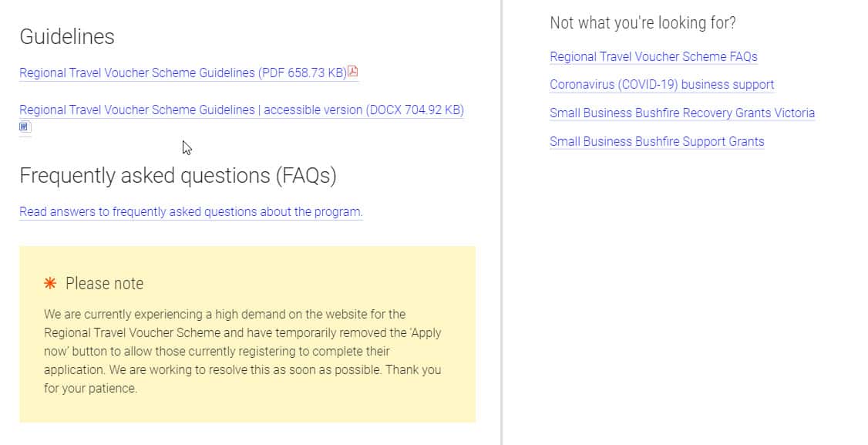Viewport: 868px width, 445px height.
Task: Click the red asterisk in the Please note box
Action: point(49,282)
